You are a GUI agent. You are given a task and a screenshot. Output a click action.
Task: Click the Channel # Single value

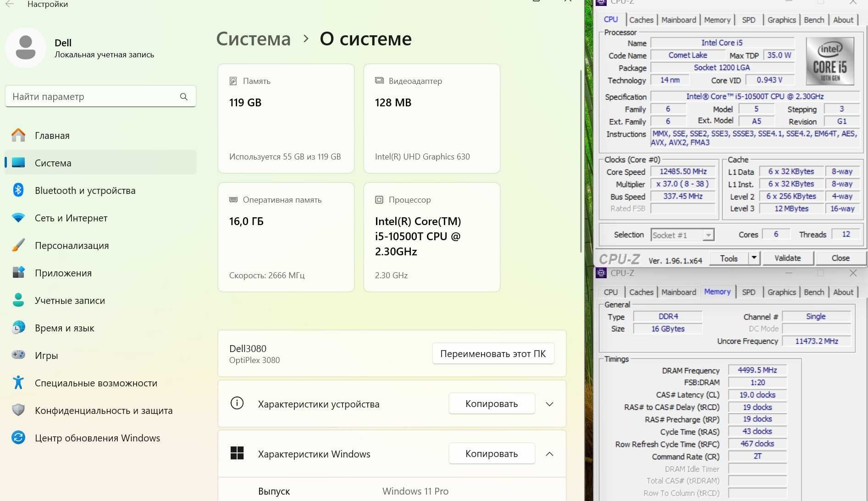816,316
